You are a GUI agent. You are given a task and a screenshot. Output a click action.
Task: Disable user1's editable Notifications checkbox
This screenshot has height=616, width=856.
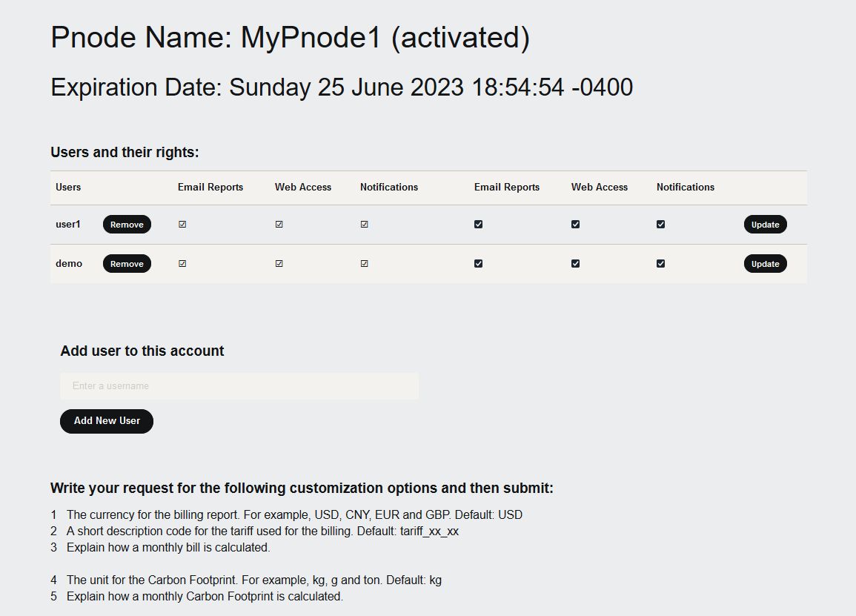click(661, 225)
